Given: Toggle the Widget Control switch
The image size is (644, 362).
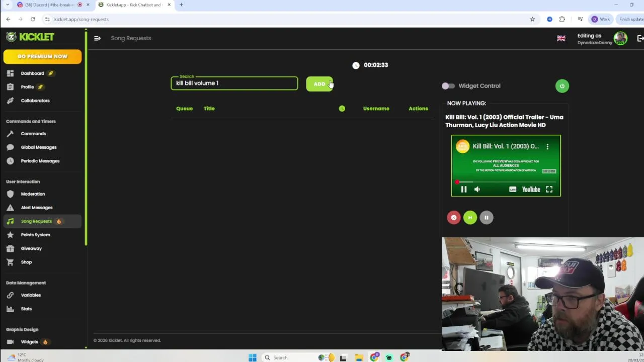Looking at the screenshot, I should pyautogui.click(x=448, y=86).
